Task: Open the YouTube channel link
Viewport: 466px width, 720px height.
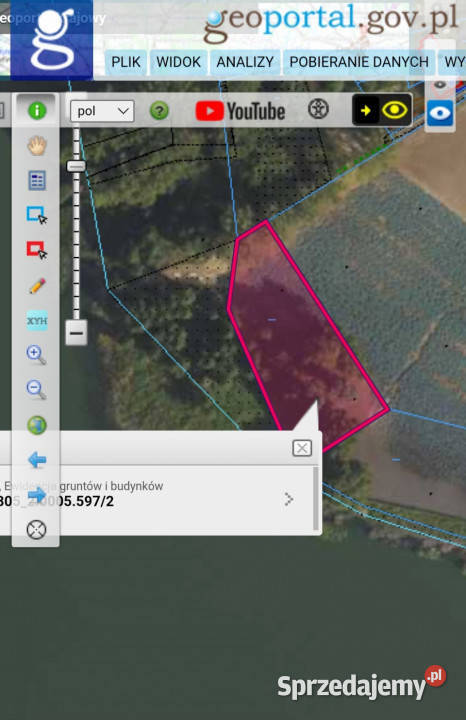Action: [x=240, y=112]
